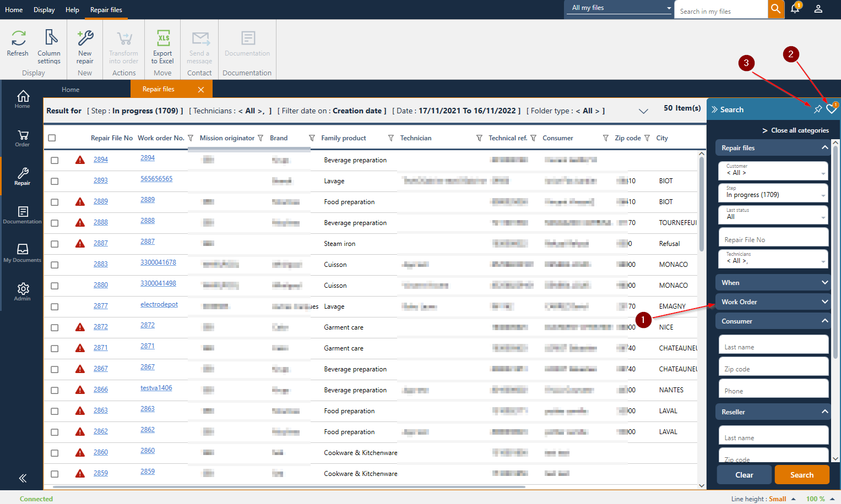
Task: Open My Documents in the sidebar
Action: point(23,253)
